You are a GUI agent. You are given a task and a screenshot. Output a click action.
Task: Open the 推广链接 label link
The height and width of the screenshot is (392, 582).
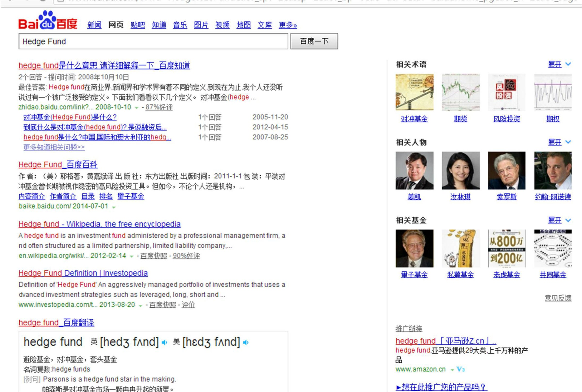[409, 329]
